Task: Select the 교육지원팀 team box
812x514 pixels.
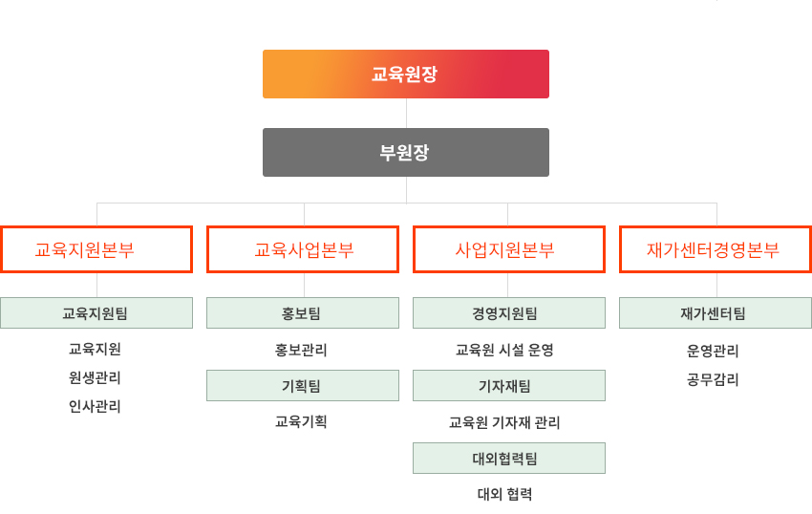Action: (96, 313)
